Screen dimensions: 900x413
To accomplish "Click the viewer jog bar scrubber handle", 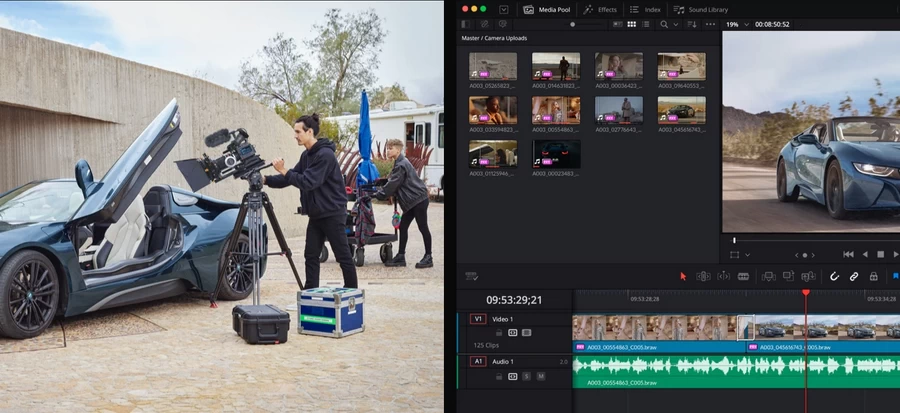I will tap(734, 240).
